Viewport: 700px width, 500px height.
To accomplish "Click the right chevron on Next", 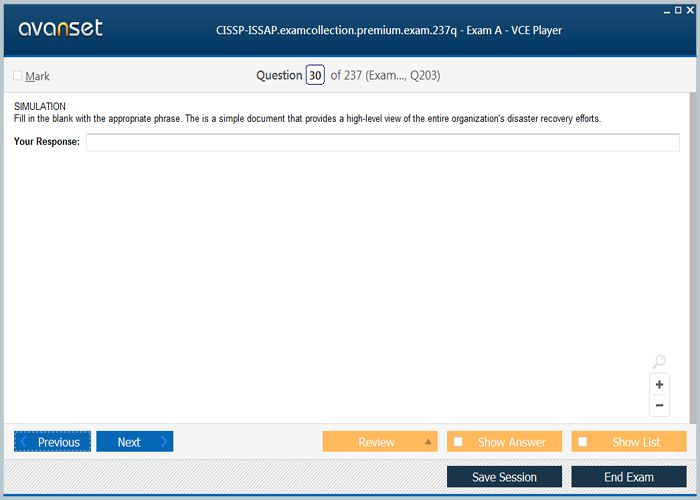I will pos(164,442).
